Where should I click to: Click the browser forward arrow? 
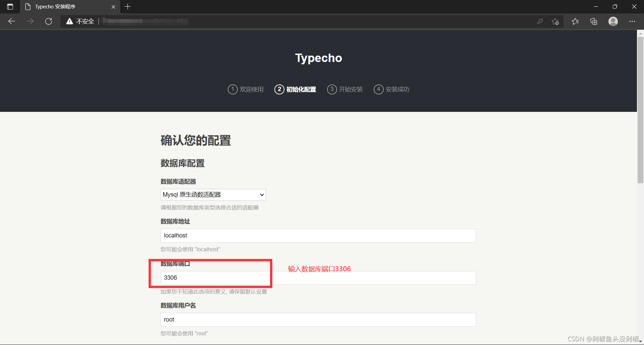click(30, 21)
